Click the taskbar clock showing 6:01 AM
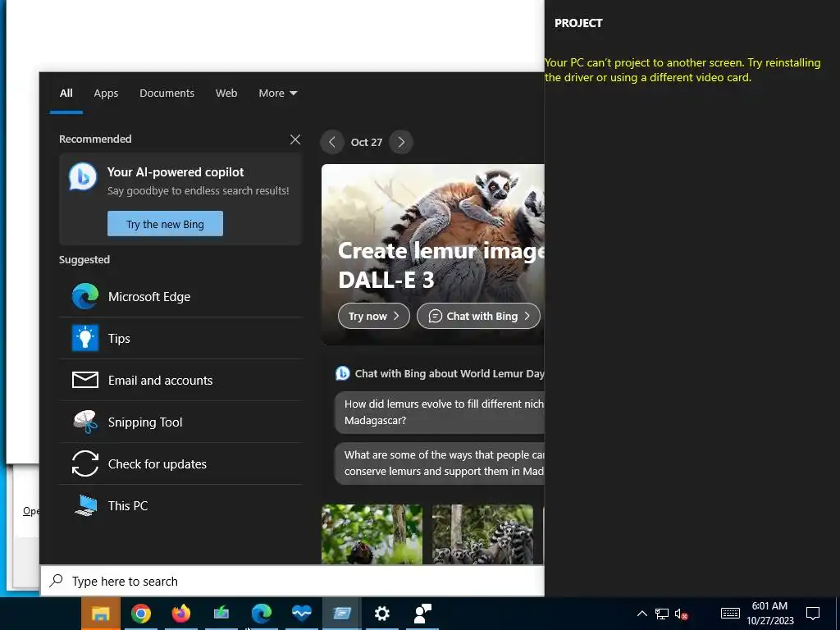 coord(769,614)
